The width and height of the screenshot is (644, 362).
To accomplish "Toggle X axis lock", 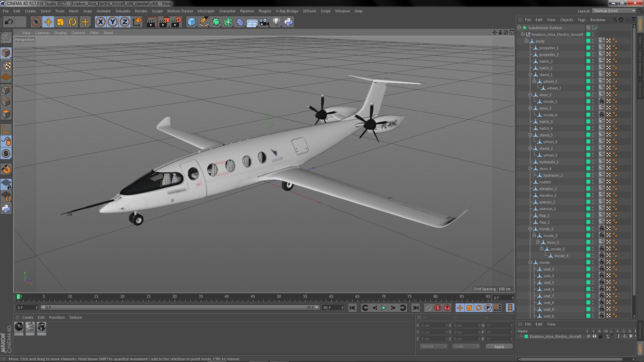I will coord(100,22).
